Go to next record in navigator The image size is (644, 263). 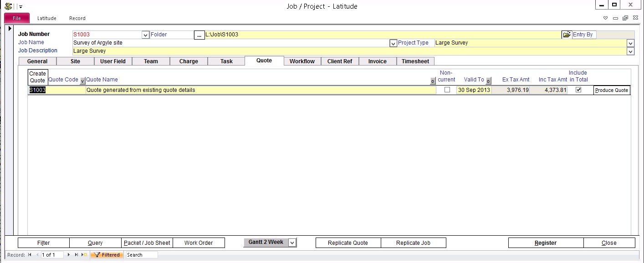point(69,255)
